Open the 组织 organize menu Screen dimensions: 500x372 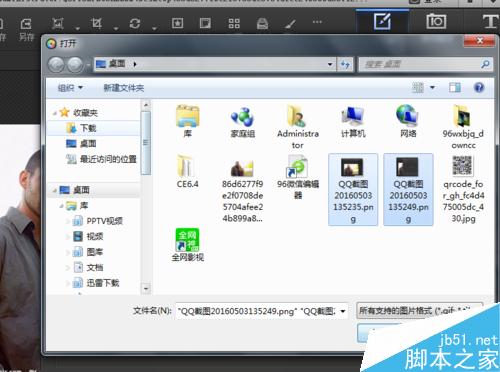coord(70,88)
